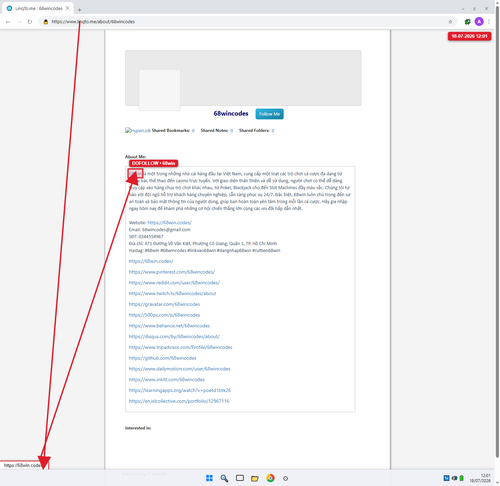Open the twitch.tv/68wincodes/about link

pyautogui.click(x=172, y=293)
